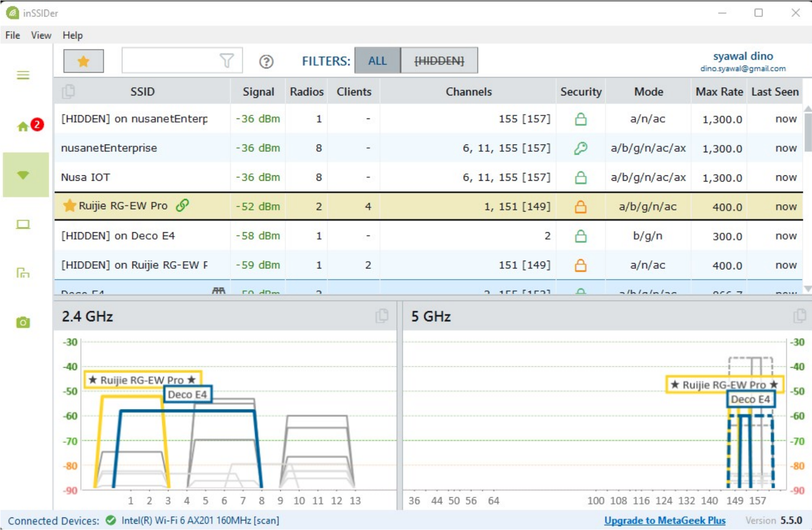
Task: Click Ruijie RG-EW Pro label in 2.4 GHz graph
Action: point(143,380)
